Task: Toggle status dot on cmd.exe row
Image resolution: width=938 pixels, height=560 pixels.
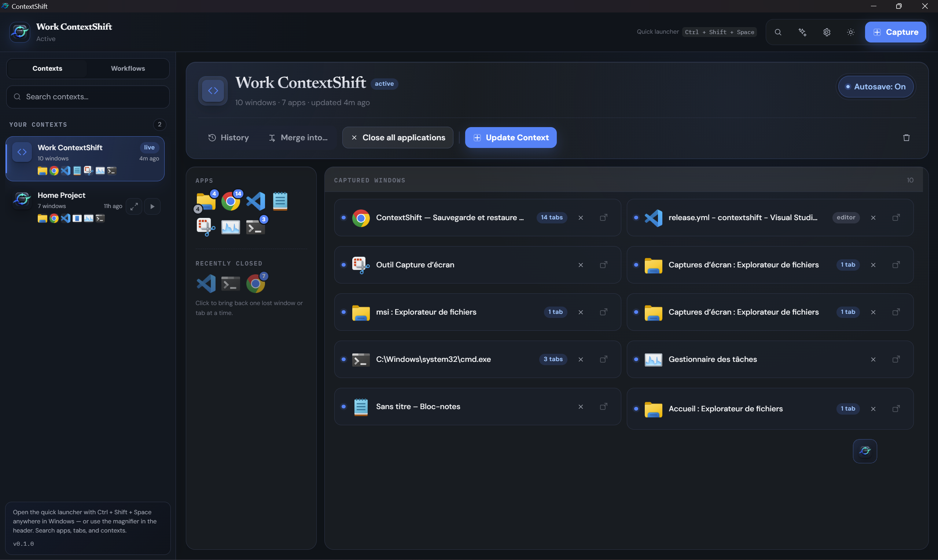Action: click(x=343, y=359)
